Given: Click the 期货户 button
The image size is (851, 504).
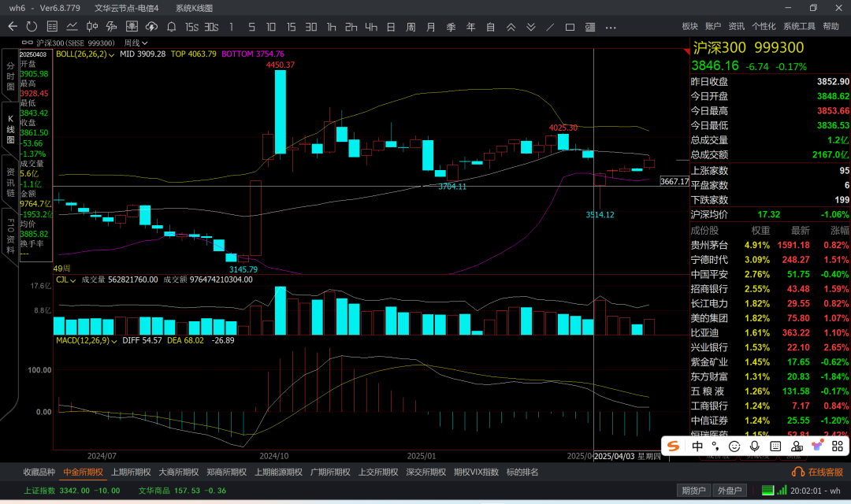Looking at the screenshot, I should [694, 491].
